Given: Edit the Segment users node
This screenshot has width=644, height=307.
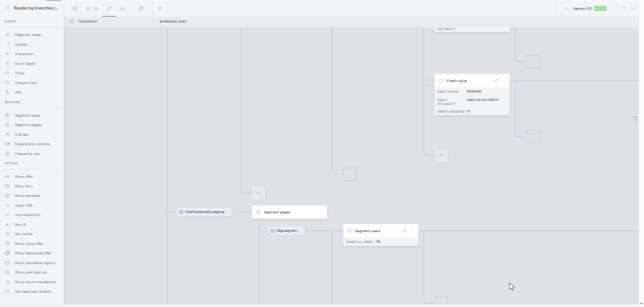Looking at the screenshot, I should click(x=405, y=231).
